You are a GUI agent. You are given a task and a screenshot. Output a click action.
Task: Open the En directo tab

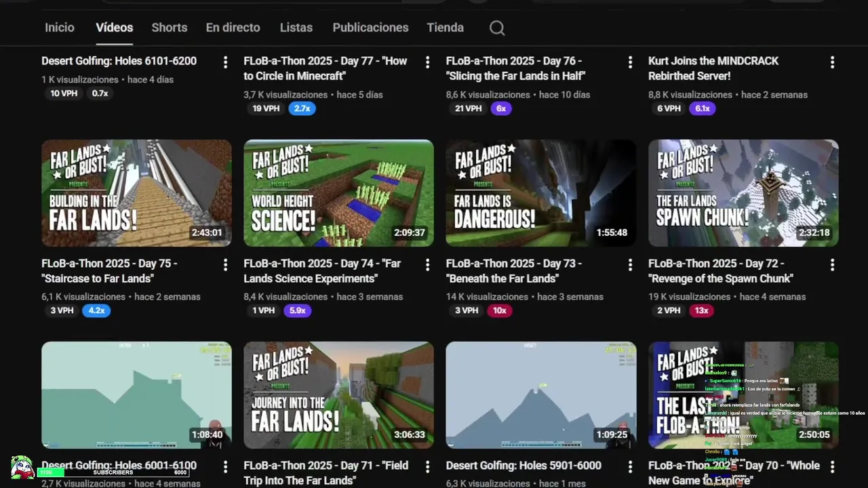(233, 28)
